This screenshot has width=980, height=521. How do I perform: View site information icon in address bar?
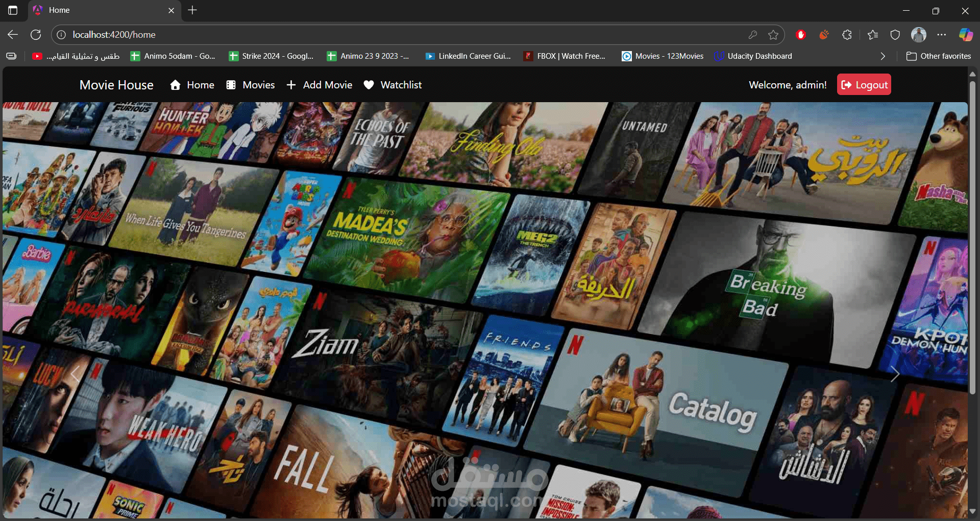click(x=61, y=35)
